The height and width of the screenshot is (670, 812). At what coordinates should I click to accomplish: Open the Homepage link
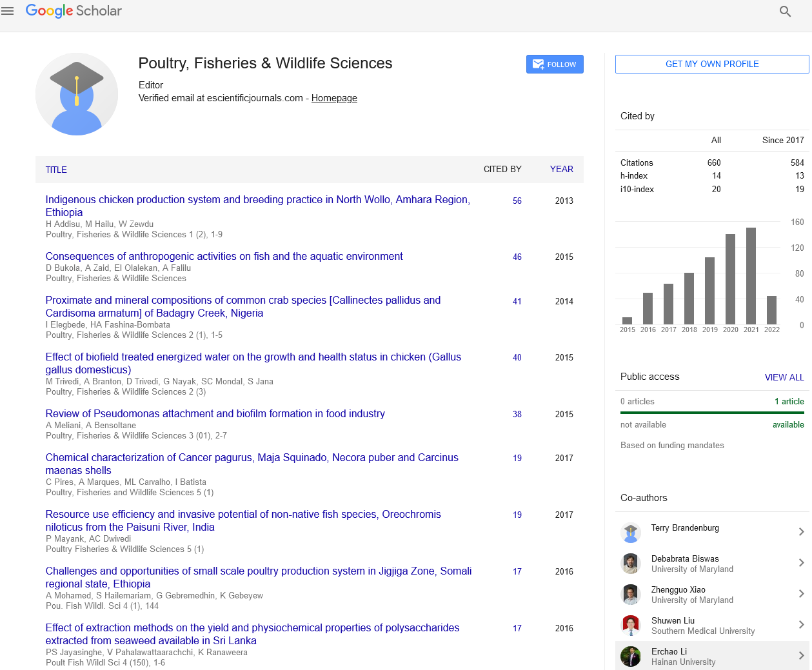tap(334, 98)
